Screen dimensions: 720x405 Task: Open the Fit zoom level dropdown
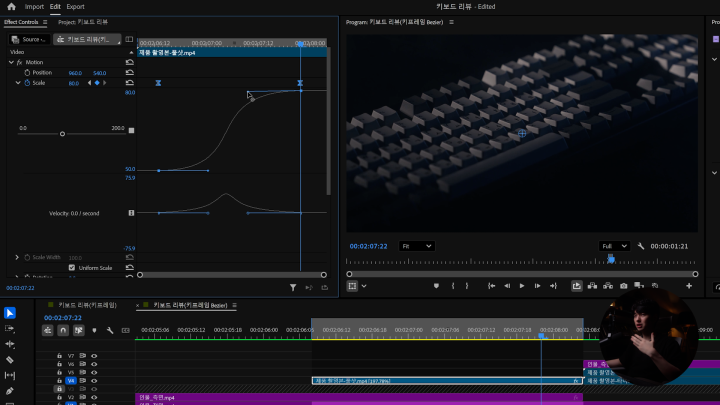pos(416,246)
